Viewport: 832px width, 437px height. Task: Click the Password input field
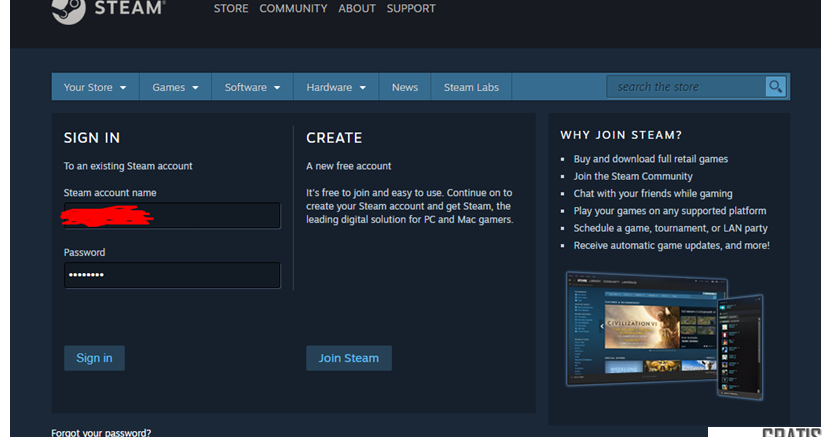click(x=172, y=275)
